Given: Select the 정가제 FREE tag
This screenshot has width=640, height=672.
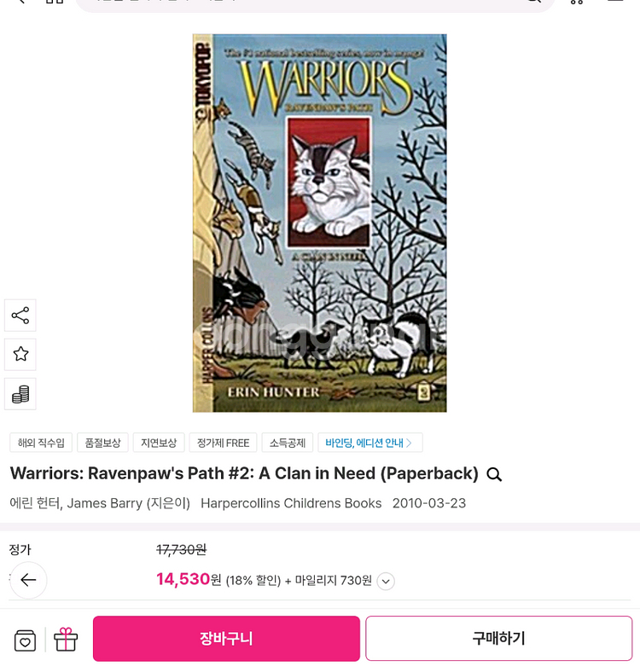Looking at the screenshot, I should coord(223,443).
